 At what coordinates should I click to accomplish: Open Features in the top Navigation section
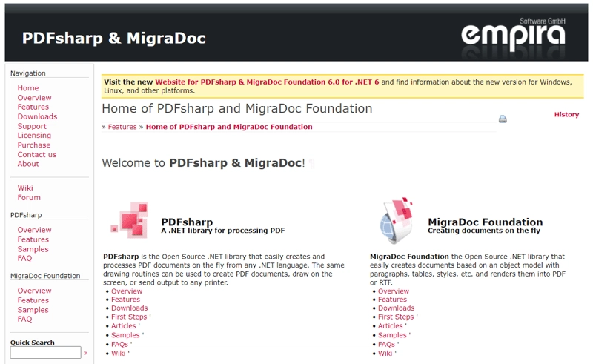[33, 107]
